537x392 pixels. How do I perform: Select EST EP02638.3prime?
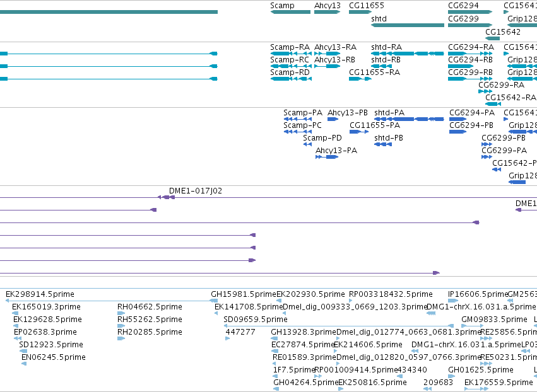pos(18,338)
